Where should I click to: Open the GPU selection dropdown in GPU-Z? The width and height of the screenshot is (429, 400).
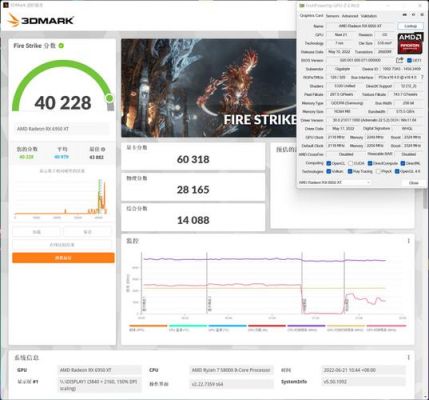[x=335, y=183]
